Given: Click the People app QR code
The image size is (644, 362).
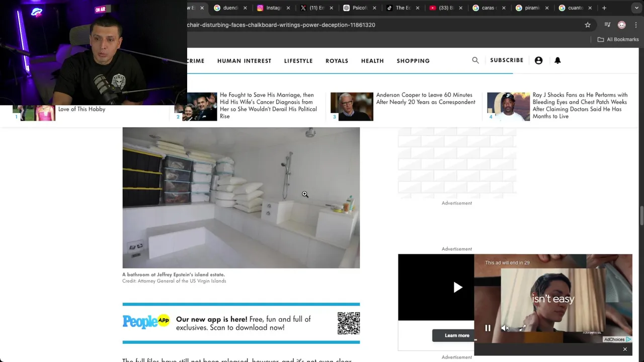Looking at the screenshot, I should (x=349, y=323).
